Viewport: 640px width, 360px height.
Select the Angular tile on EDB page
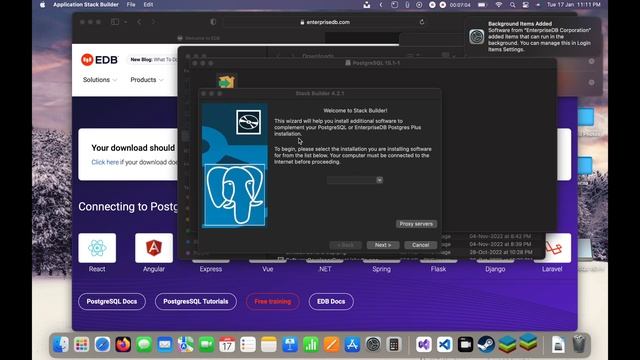click(154, 248)
